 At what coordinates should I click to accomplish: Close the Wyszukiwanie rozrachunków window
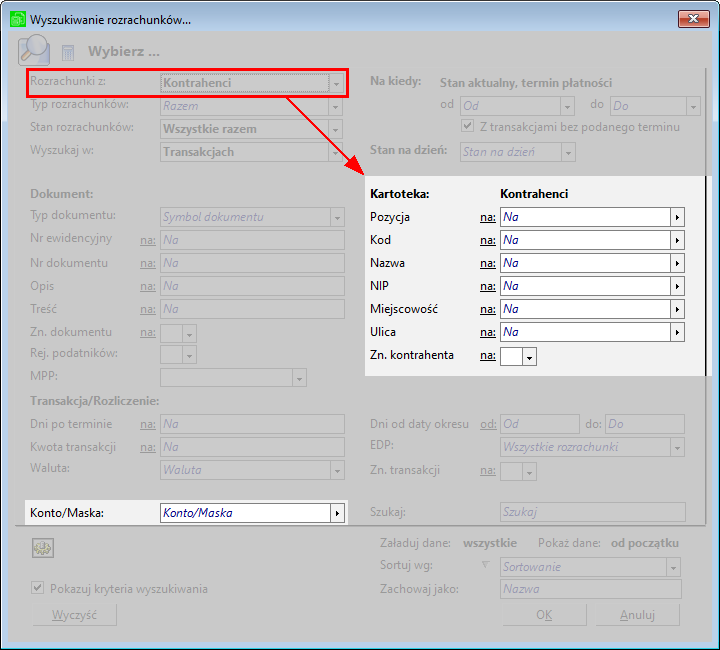(693, 19)
